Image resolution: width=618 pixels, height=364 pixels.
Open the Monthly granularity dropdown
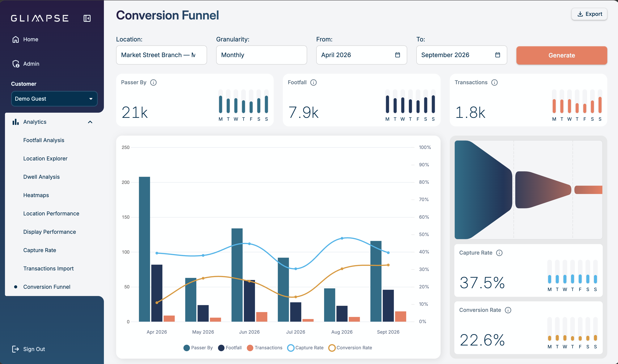261,55
